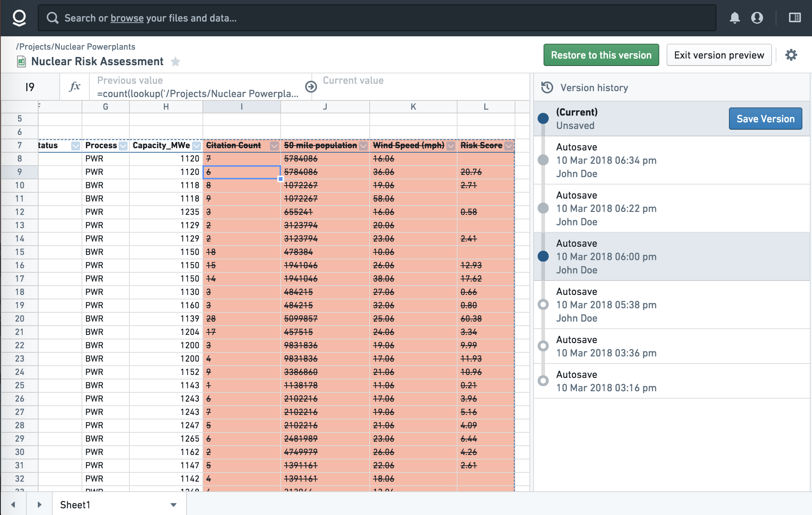Open the Status column filter dropdown

76,146
